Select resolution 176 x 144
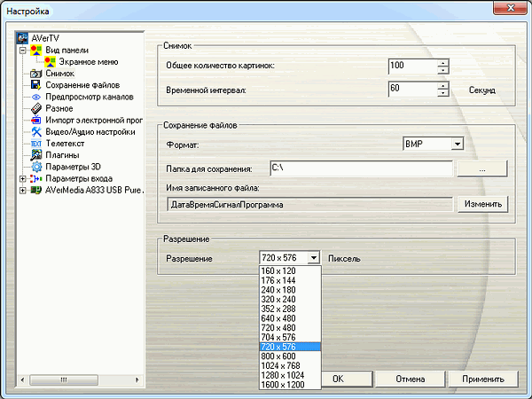The height and width of the screenshot is (399, 532). click(290, 280)
